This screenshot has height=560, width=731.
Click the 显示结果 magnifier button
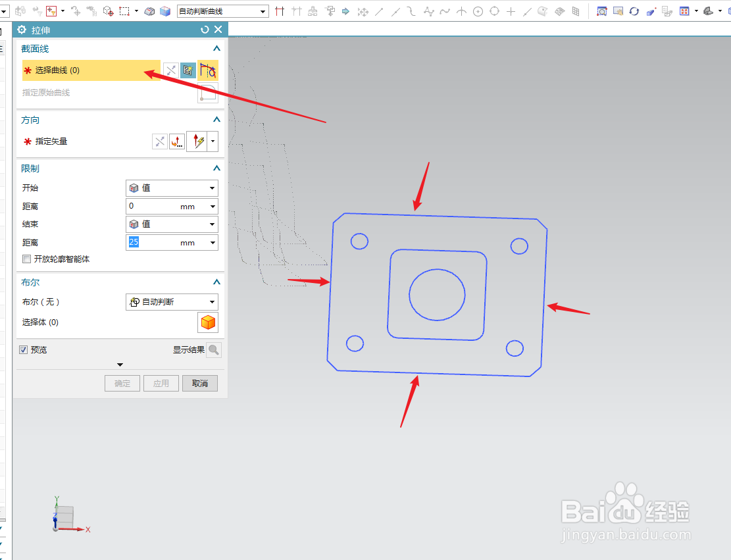point(214,349)
